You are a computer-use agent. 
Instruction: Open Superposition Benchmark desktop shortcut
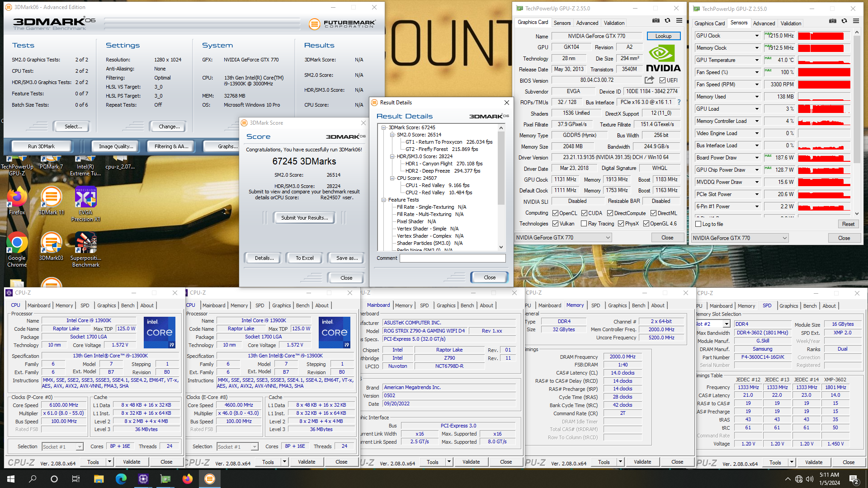tap(85, 250)
